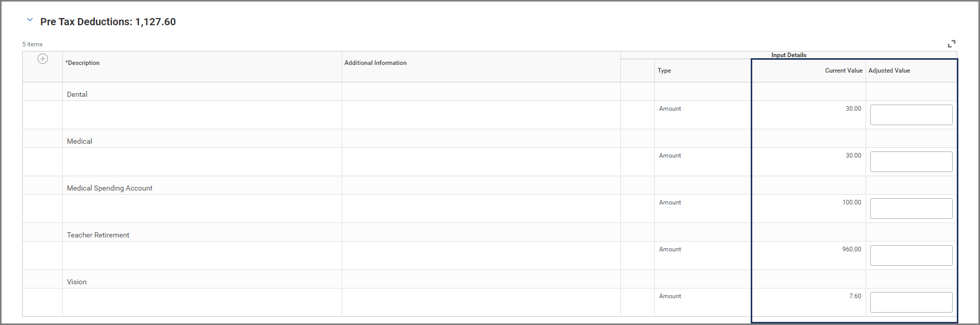Click the Vision deduction label
The width and height of the screenshot is (980, 325).
click(x=77, y=282)
